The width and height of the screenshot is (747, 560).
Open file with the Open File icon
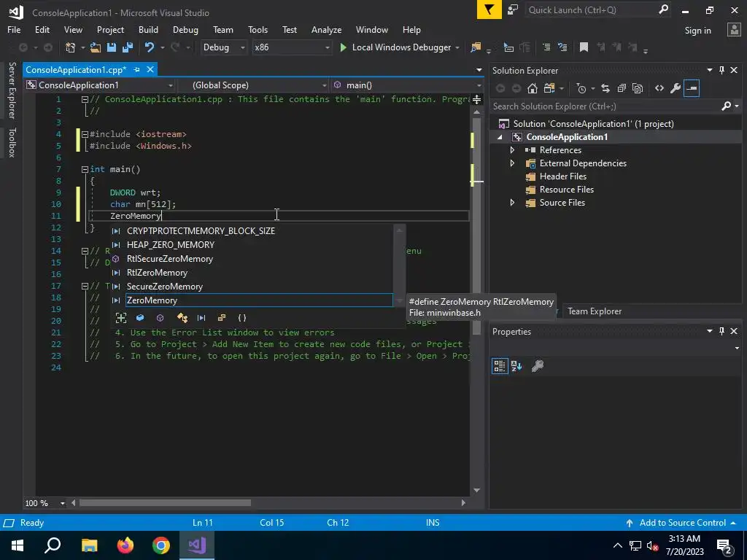point(96,47)
